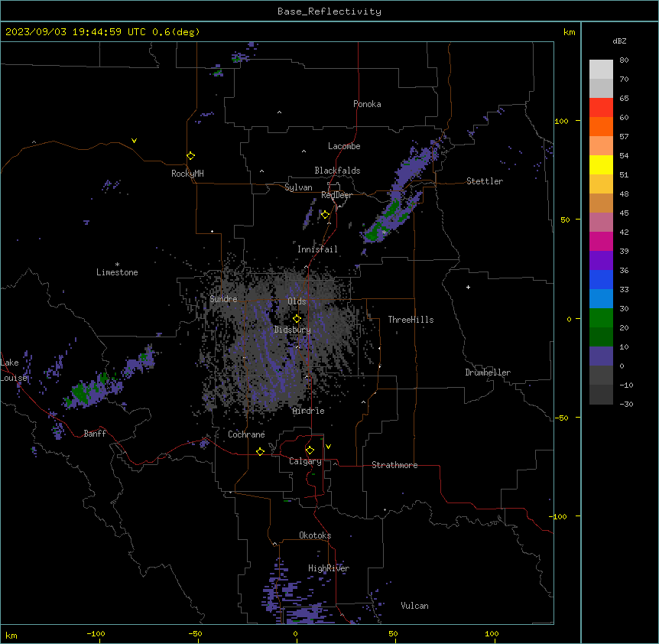
Task: Select the red 60-65 dBZ legend swatch
Action: coord(601,108)
